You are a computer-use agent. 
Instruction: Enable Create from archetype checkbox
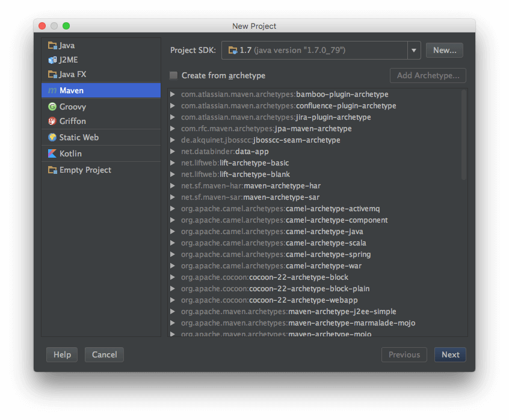(174, 76)
